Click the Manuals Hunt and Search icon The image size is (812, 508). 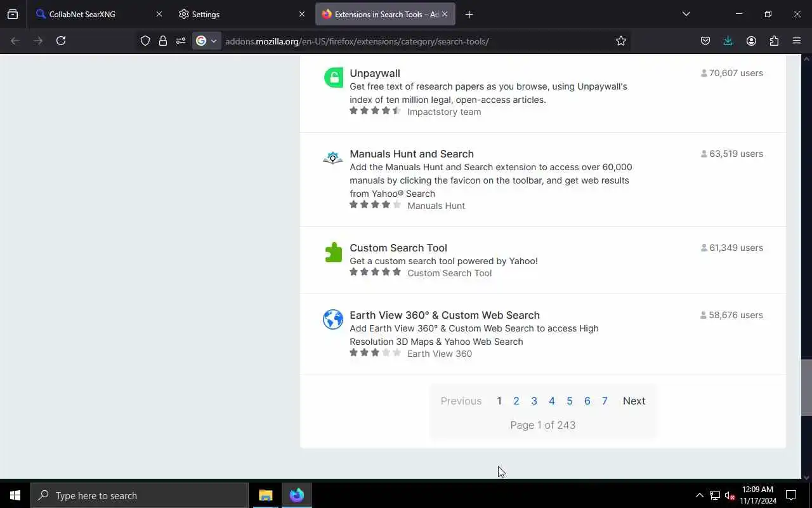click(x=333, y=158)
